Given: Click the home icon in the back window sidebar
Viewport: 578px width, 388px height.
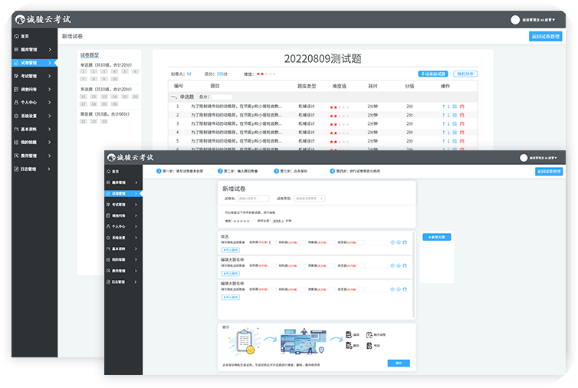Looking at the screenshot, I should 17,36.
